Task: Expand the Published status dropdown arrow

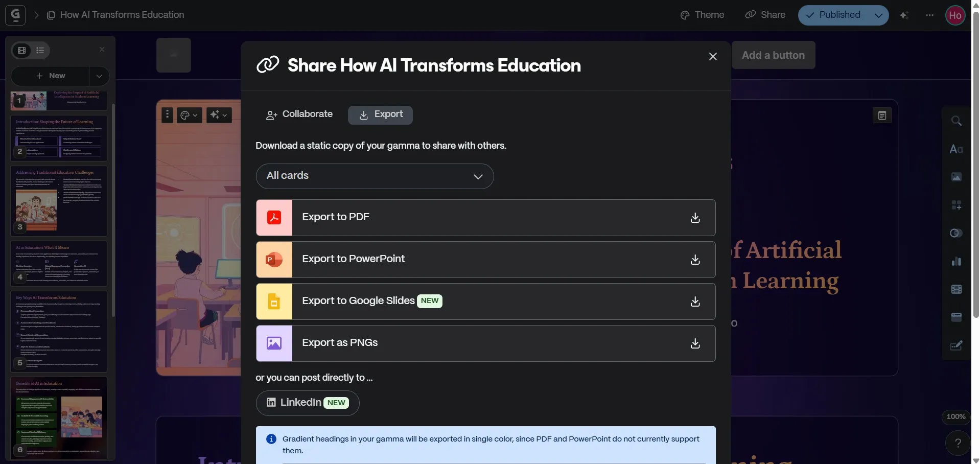Action: pyautogui.click(x=878, y=15)
